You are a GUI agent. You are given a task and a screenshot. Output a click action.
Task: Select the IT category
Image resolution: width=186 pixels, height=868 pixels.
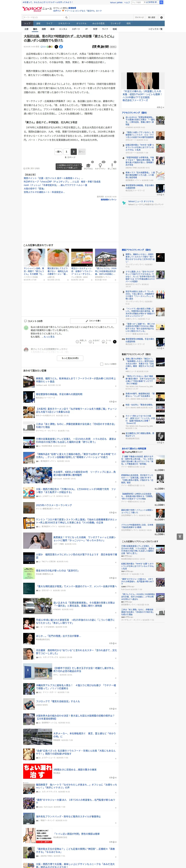(86, 29)
